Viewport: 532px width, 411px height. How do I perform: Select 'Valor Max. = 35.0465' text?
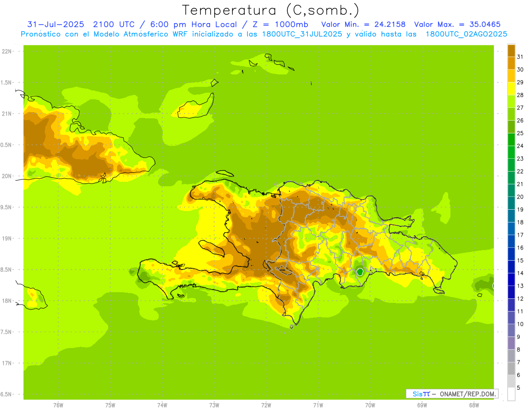click(458, 24)
